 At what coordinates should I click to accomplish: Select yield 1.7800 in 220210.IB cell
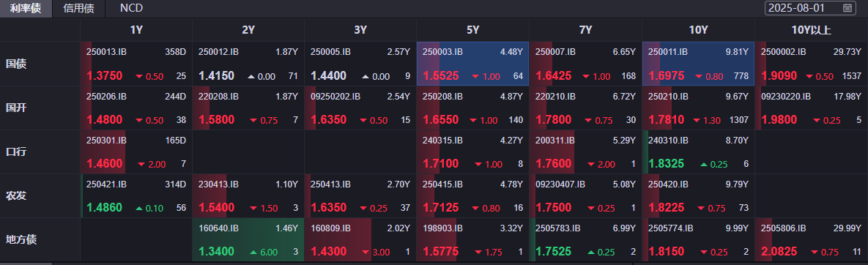554,119
